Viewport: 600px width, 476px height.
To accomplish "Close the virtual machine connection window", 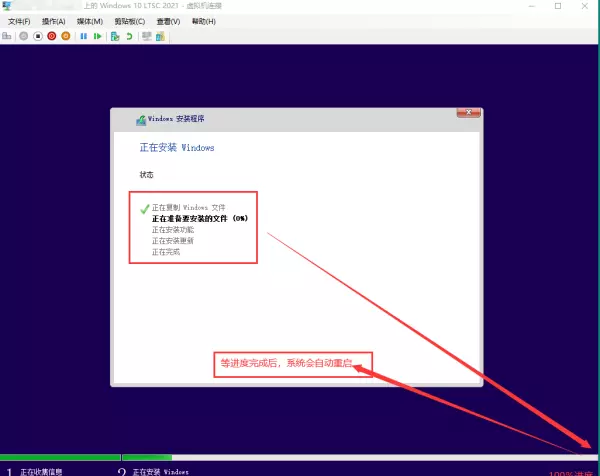I will point(585,6).
